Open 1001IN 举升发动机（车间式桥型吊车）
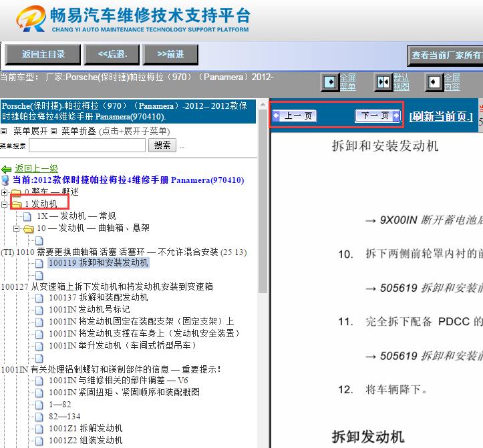Screen dimensions: 483x448 coord(123,345)
